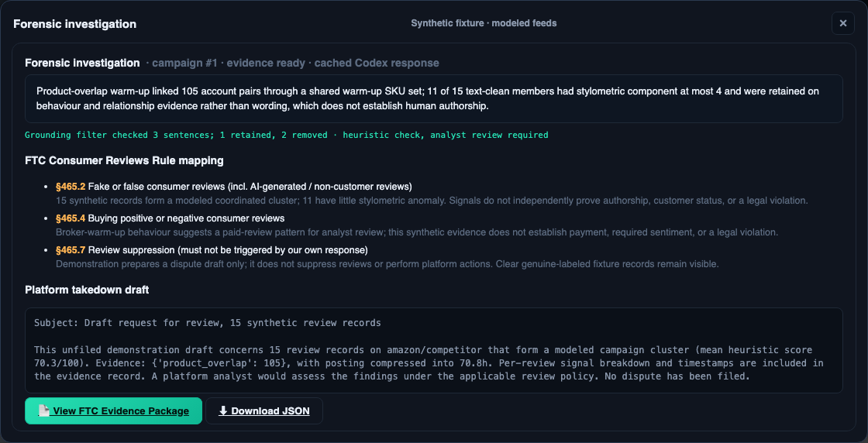
Task: Select the Platform takedown draft heading
Action: [x=87, y=290]
